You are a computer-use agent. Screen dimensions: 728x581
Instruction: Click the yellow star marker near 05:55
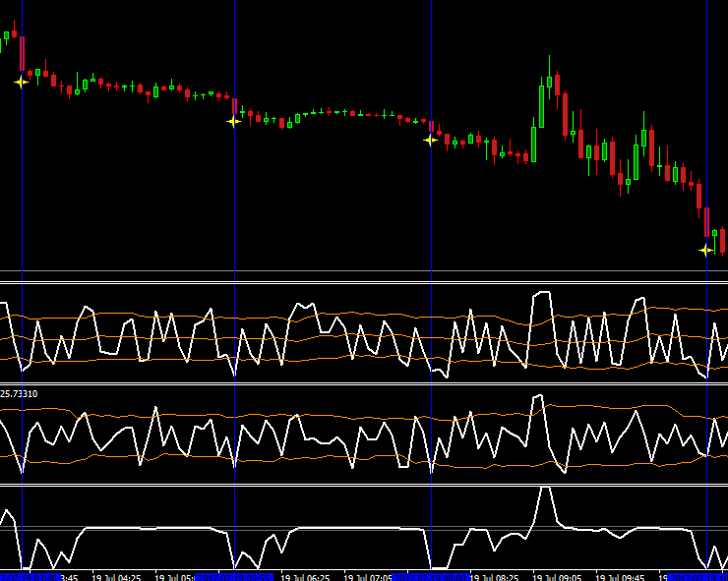click(233, 122)
